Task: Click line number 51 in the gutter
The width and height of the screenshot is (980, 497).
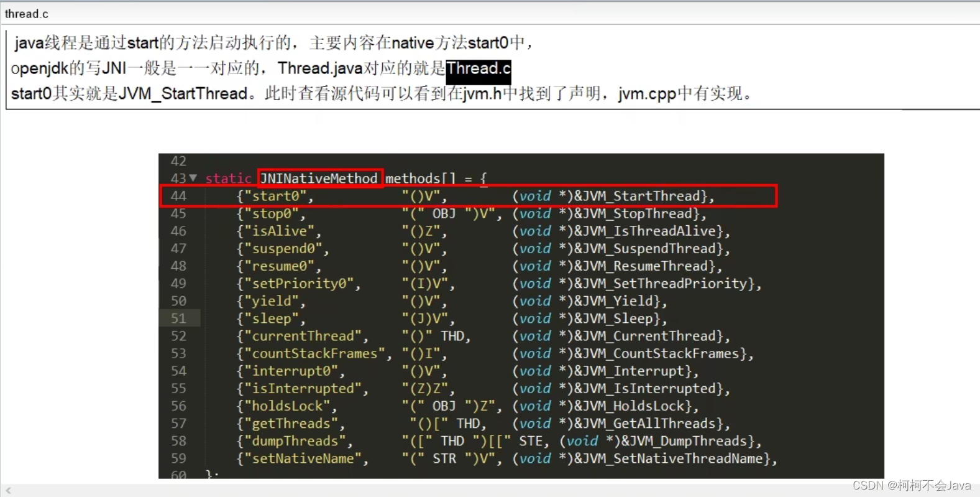Action: (x=178, y=318)
